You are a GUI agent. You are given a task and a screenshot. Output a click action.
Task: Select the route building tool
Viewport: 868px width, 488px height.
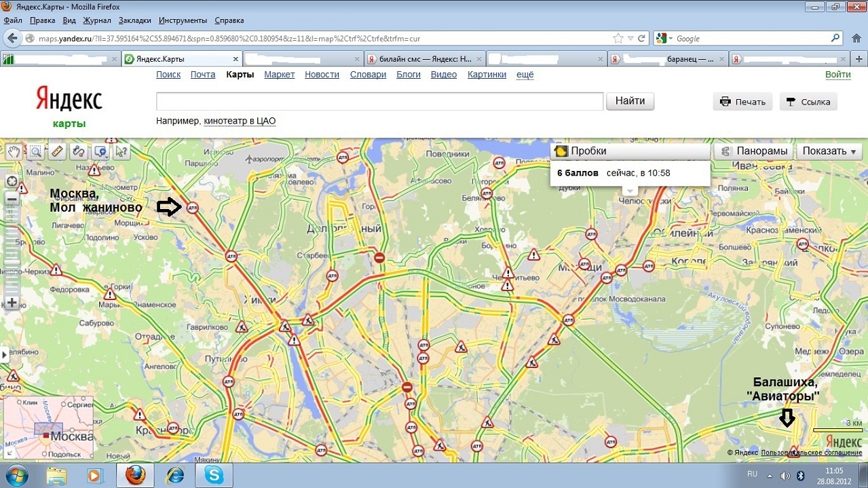79,151
